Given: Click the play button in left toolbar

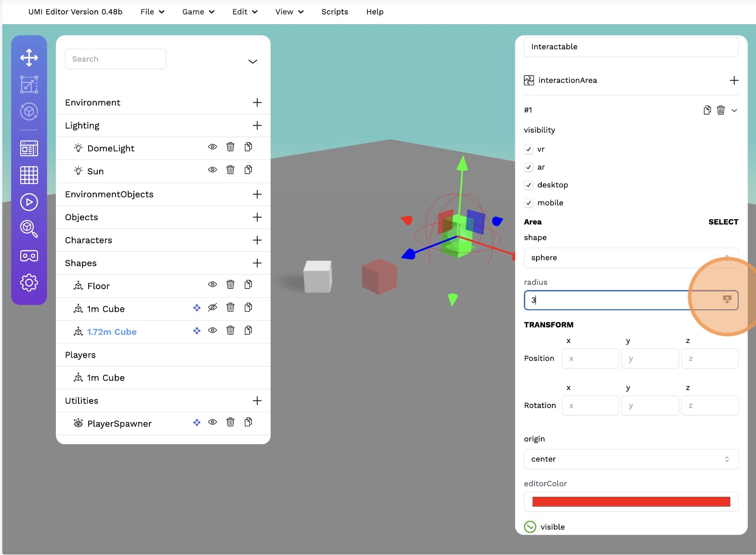Looking at the screenshot, I should (29, 202).
